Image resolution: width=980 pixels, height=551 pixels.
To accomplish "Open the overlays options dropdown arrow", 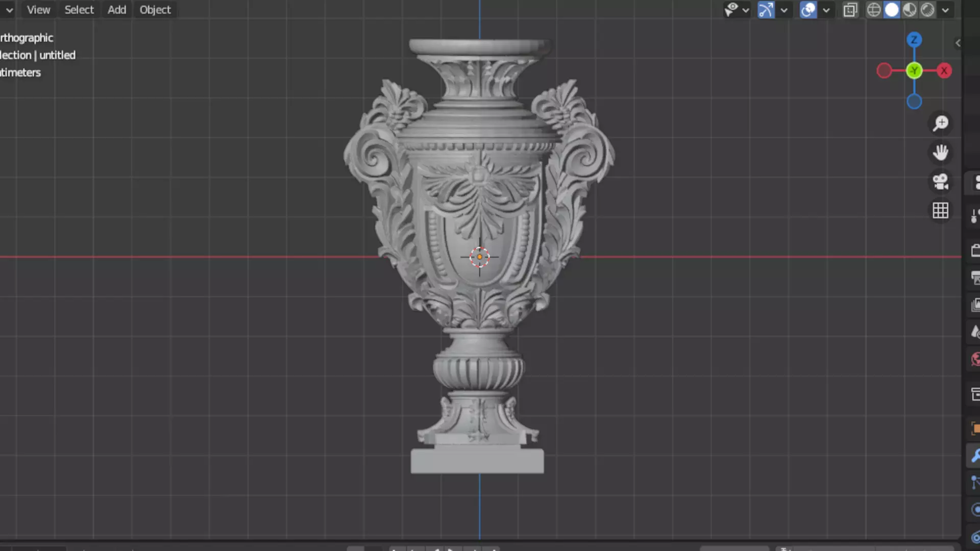I will pyautogui.click(x=826, y=10).
